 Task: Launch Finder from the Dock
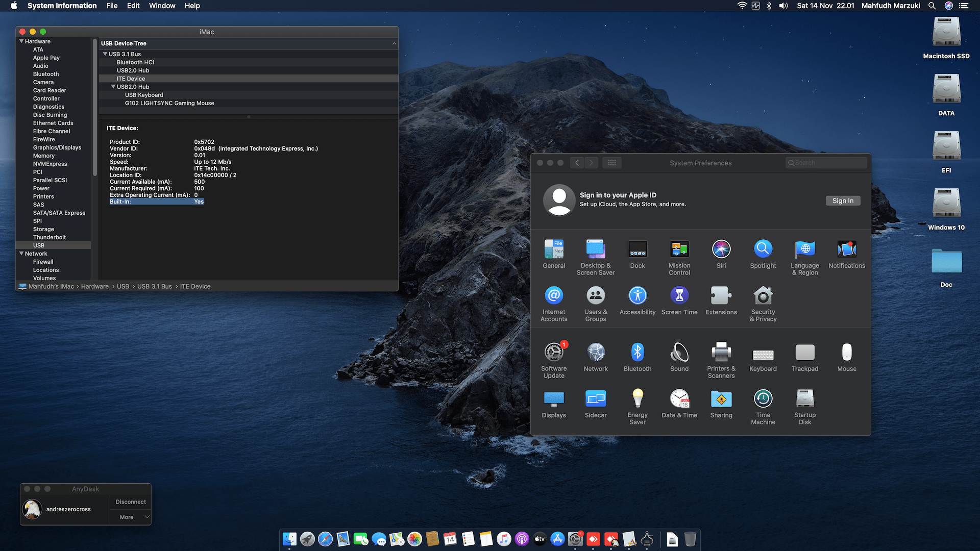click(289, 539)
